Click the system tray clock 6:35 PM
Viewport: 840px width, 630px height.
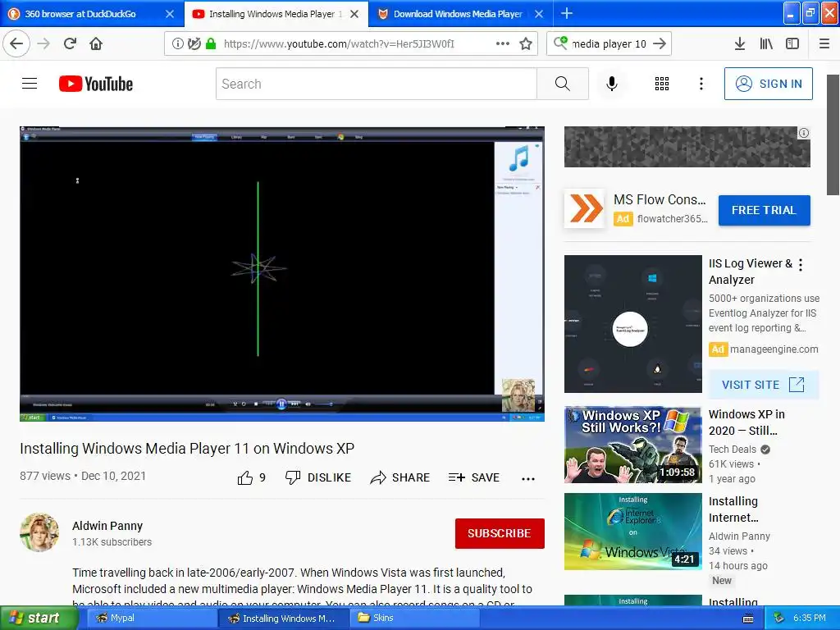(809, 618)
